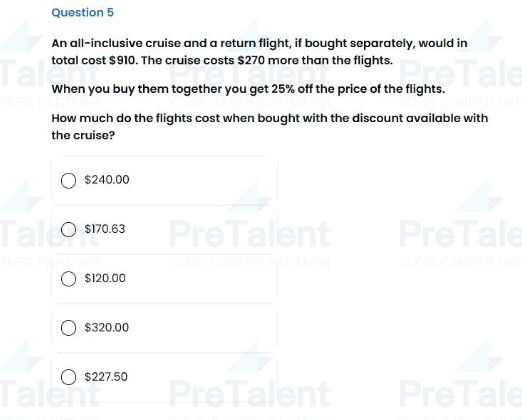Click the $320.00 answer label text
Viewport: 522px width, 420px height.
107,327
